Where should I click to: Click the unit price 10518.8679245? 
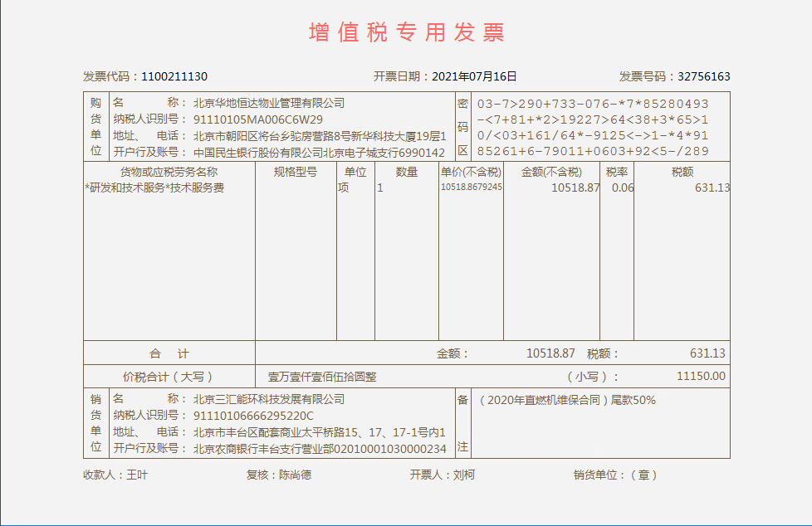pyautogui.click(x=471, y=188)
